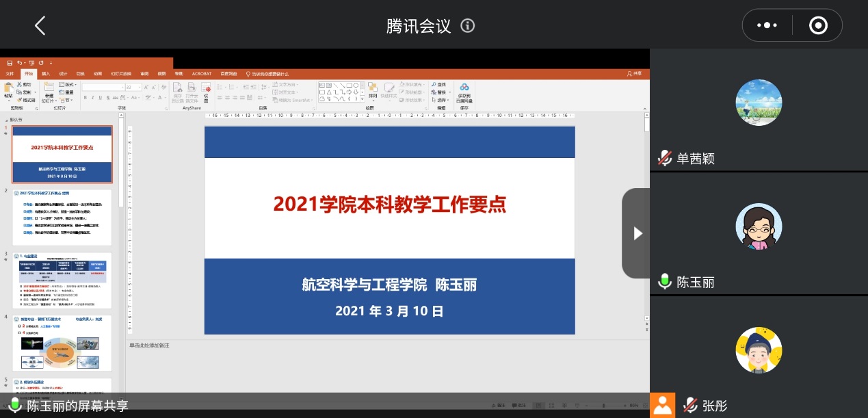This screenshot has width=868, height=418.
Task: Go back using the top-left arrow
Action: click(40, 26)
